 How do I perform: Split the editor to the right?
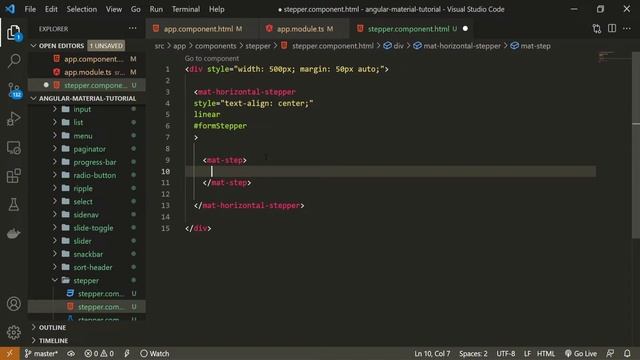point(612,29)
